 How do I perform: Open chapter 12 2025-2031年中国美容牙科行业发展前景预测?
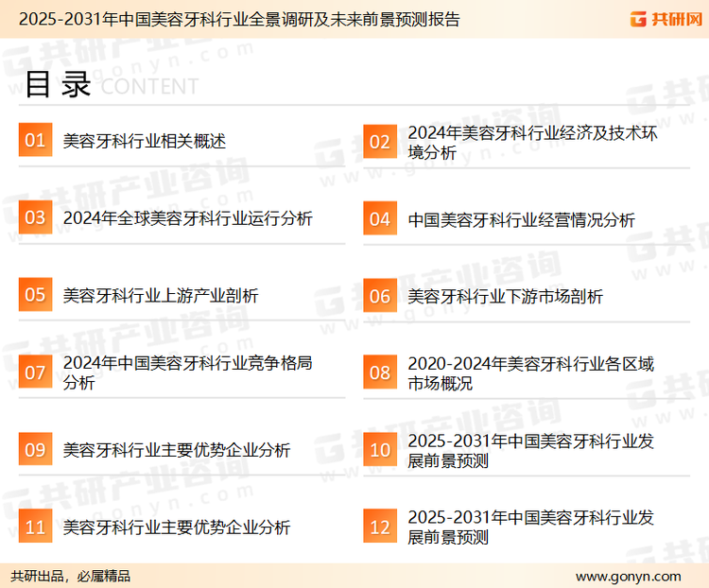531,527
